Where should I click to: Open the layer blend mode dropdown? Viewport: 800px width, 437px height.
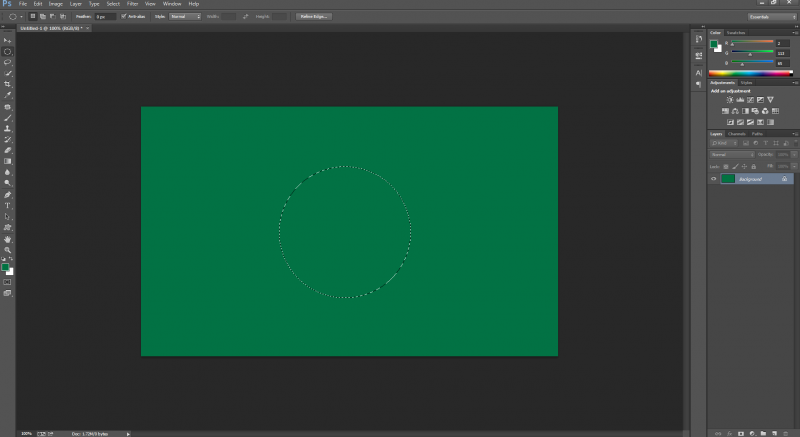[x=730, y=155]
